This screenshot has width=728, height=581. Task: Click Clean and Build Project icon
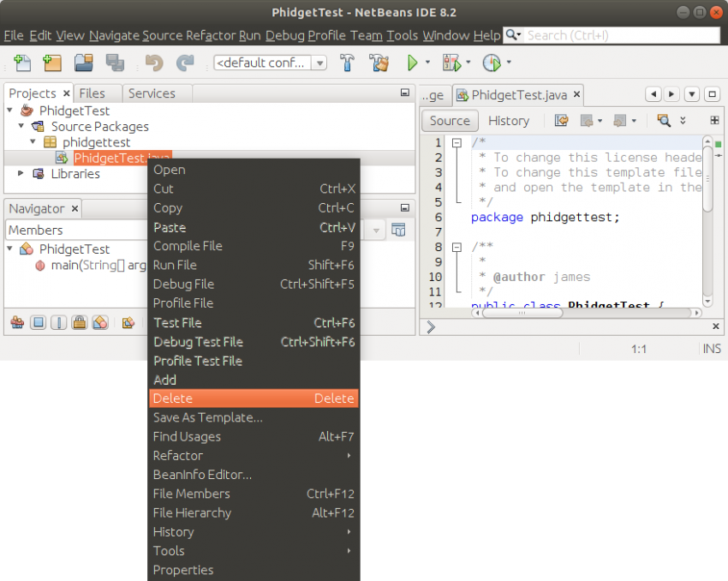(x=379, y=63)
